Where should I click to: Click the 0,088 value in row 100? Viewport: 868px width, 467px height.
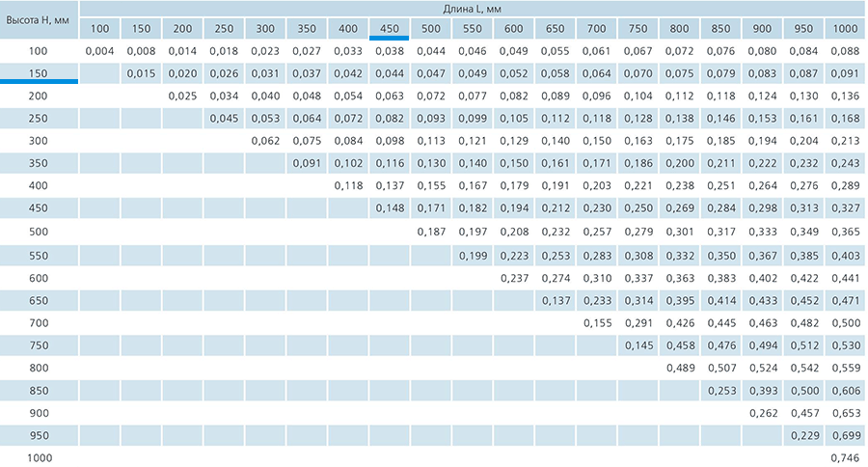click(845, 51)
